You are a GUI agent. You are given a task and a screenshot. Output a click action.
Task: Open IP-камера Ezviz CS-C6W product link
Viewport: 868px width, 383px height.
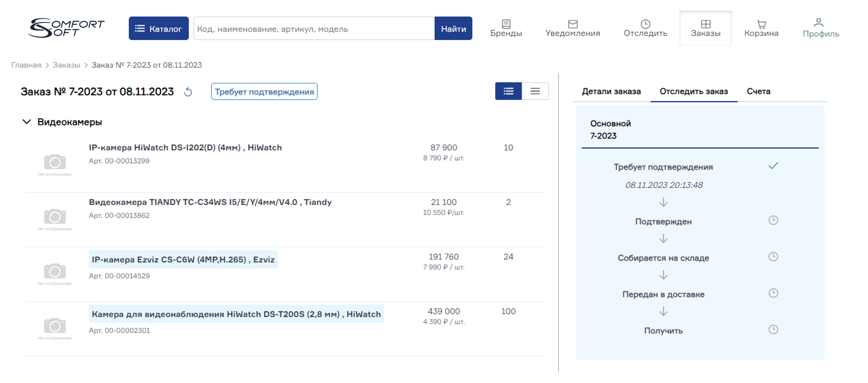point(183,260)
